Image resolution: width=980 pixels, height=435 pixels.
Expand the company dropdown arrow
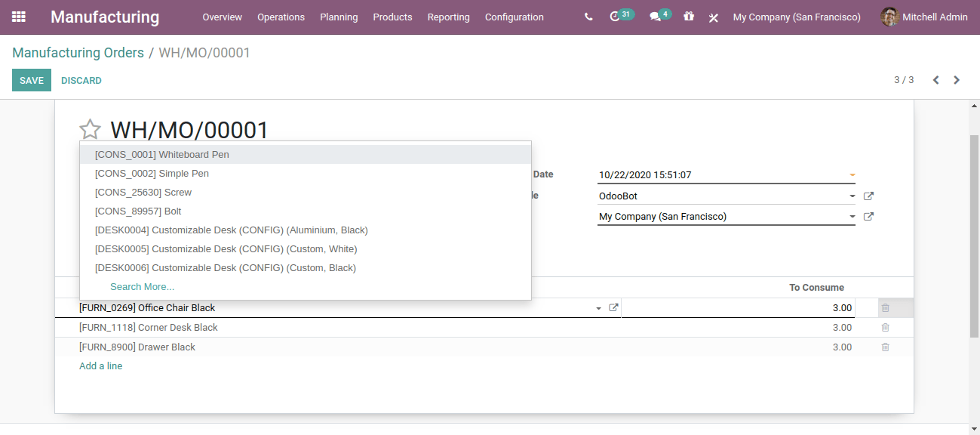tap(853, 217)
